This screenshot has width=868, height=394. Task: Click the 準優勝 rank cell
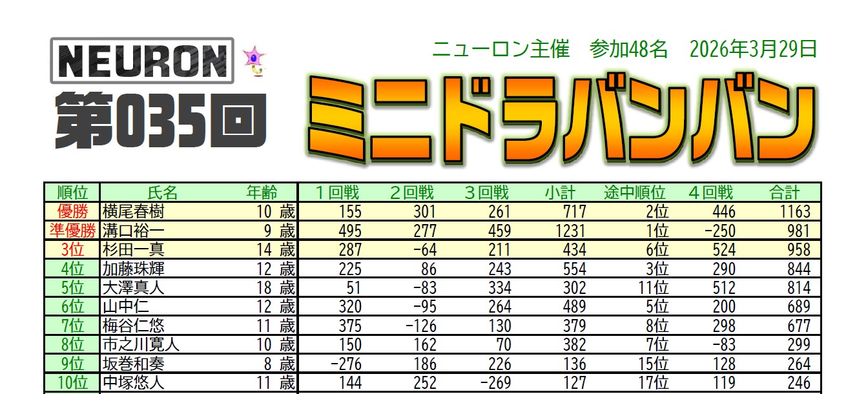pyautogui.click(x=72, y=231)
